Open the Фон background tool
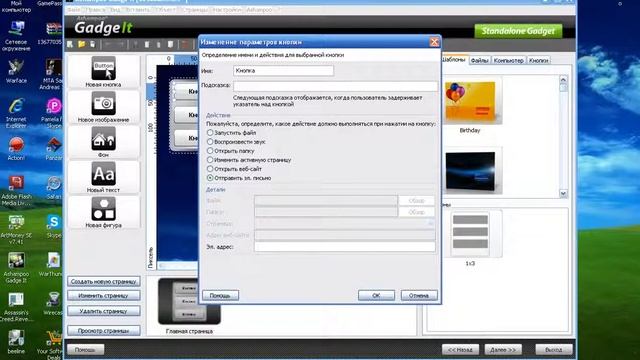Screen dimensions: 640x360 coord(103,142)
